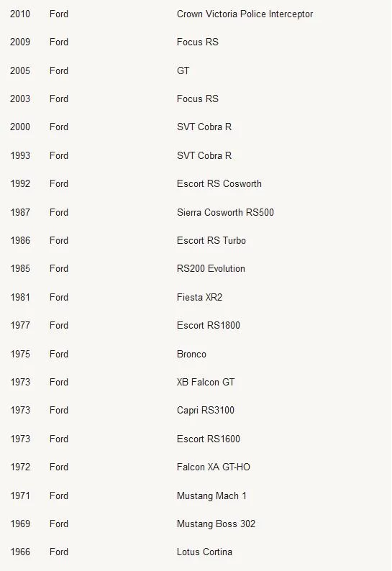Select Escort RS Turbo
The width and height of the screenshot is (392, 571).
(x=211, y=240)
